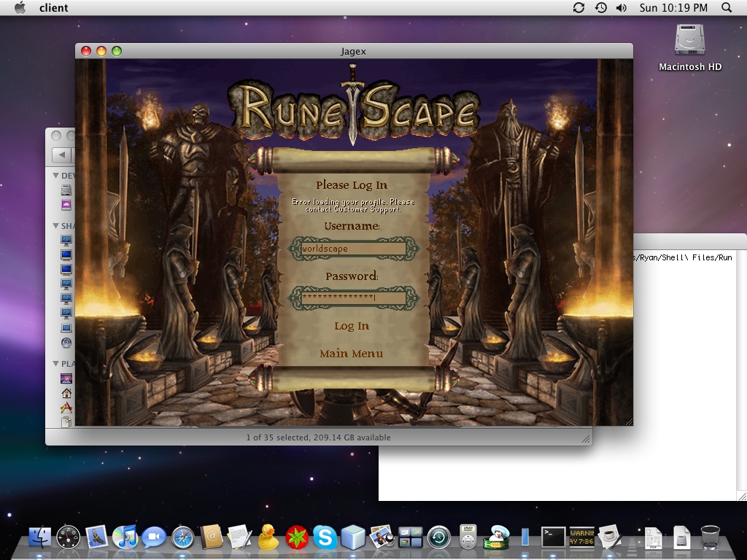Open the volume control in menu bar
747x560 pixels.
tap(622, 7)
